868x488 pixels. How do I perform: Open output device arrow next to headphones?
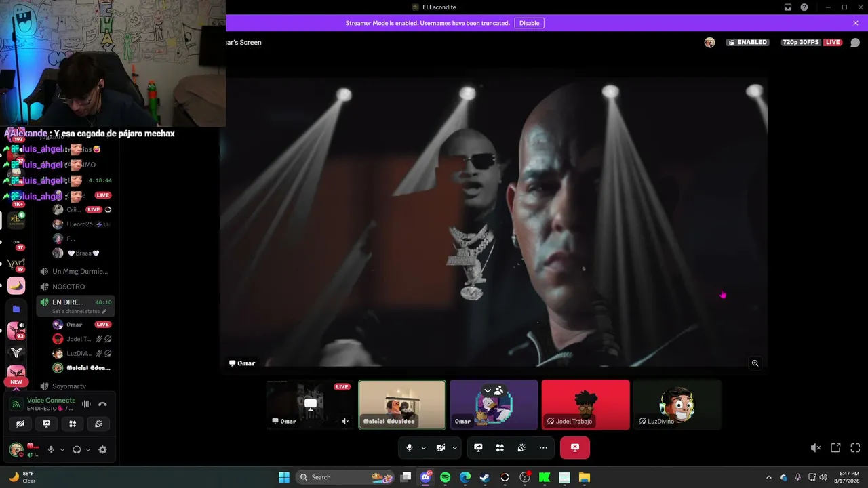click(88, 449)
